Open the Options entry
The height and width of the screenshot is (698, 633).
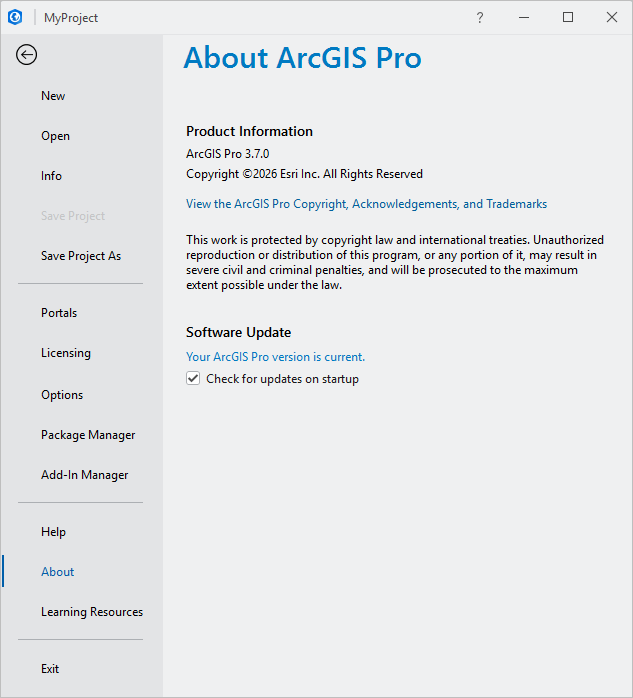tap(62, 395)
